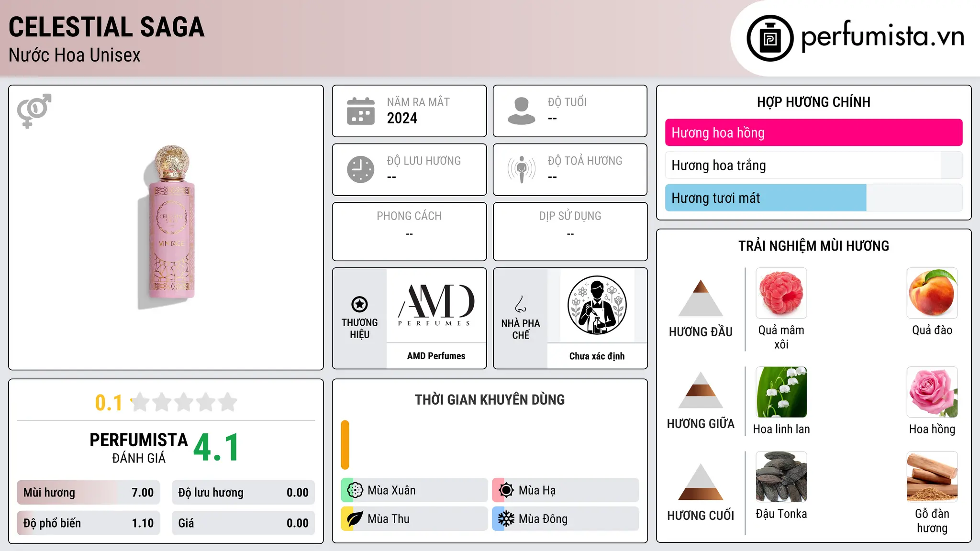Select the Hương tươi mát accord bar
The height and width of the screenshot is (551, 980).
(x=813, y=198)
